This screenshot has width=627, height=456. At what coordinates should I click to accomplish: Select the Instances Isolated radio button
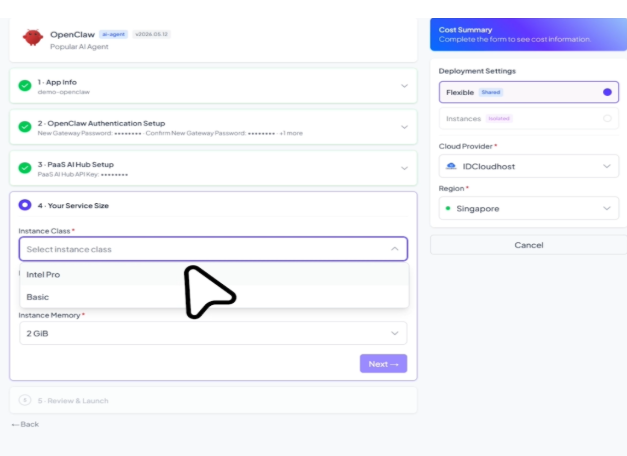(607, 118)
